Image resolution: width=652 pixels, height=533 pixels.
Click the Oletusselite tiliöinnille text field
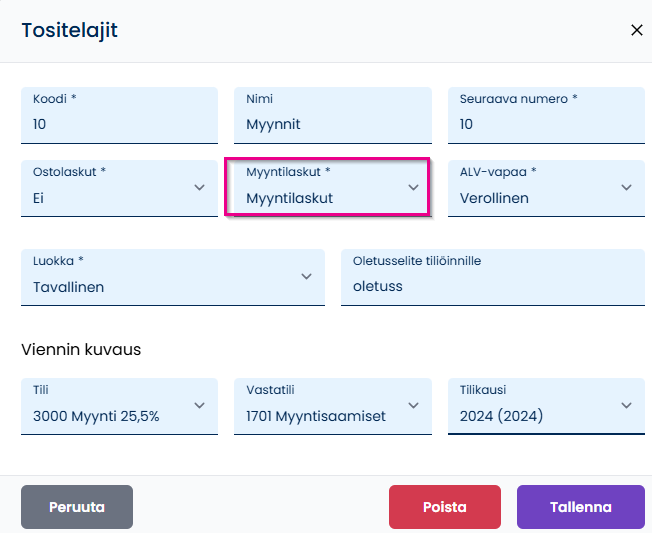(493, 277)
